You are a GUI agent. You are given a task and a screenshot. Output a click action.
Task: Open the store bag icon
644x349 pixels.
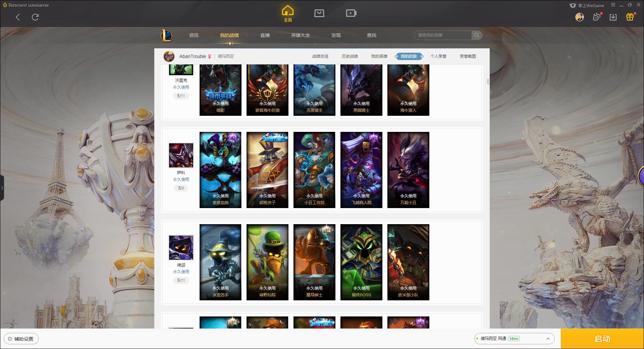pos(319,13)
